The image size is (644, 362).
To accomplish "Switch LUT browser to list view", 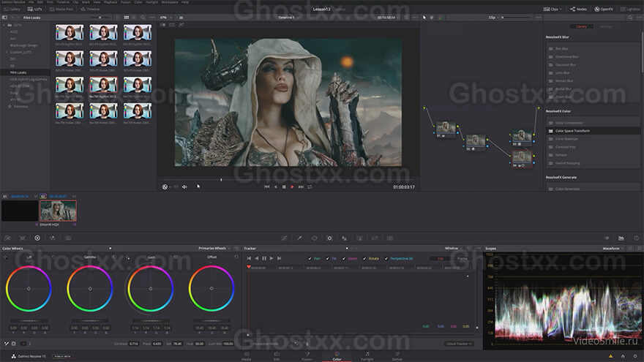I will (135, 18).
